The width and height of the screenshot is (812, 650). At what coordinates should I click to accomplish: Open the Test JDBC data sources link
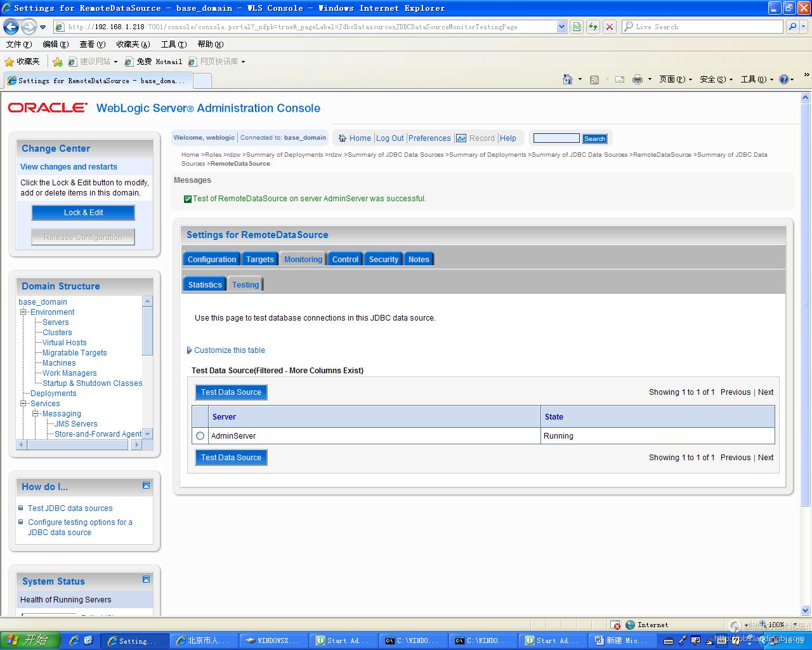point(70,508)
